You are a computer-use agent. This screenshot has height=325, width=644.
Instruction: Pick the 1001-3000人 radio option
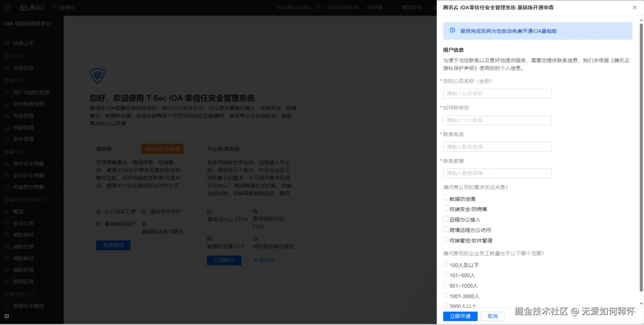click(x=446, y=295)
